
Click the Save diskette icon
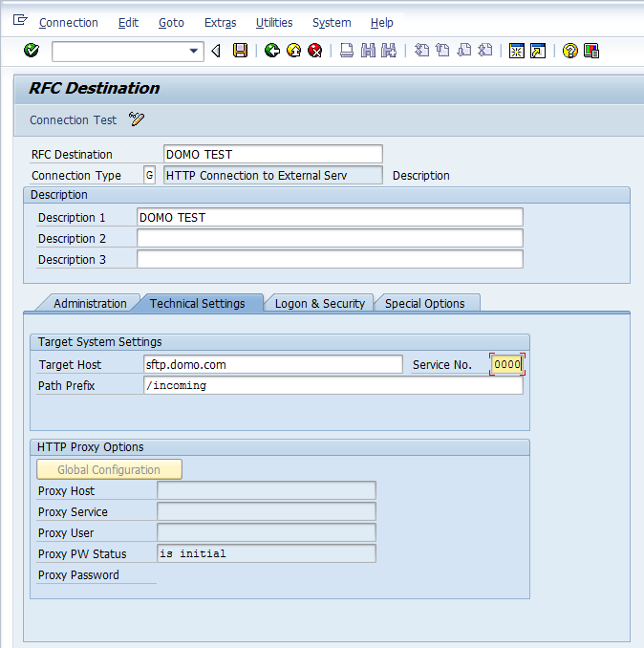coord(241,51)
